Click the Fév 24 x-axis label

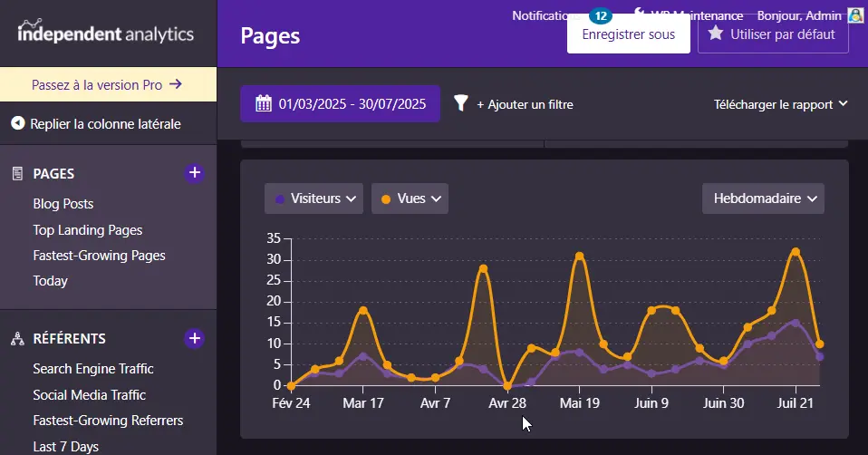coord(291,403)
